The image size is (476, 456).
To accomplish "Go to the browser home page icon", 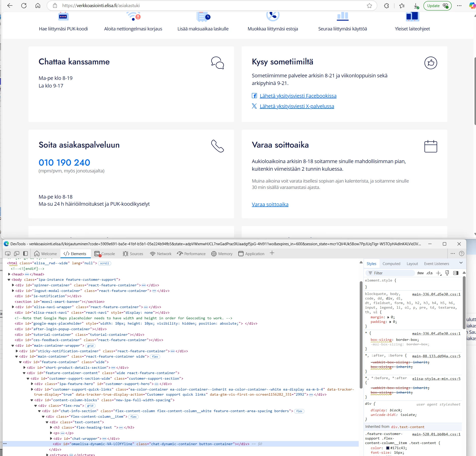I will click(38, 6).
